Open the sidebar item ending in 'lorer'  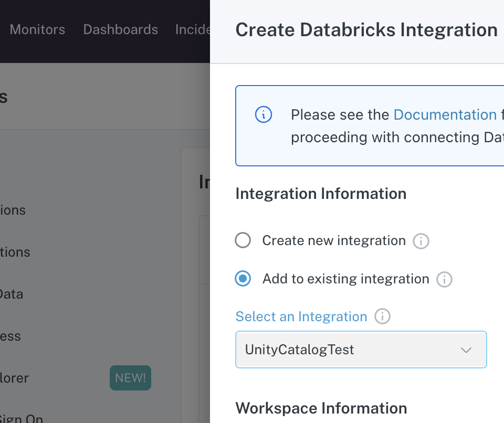click(x=14, y=378)
